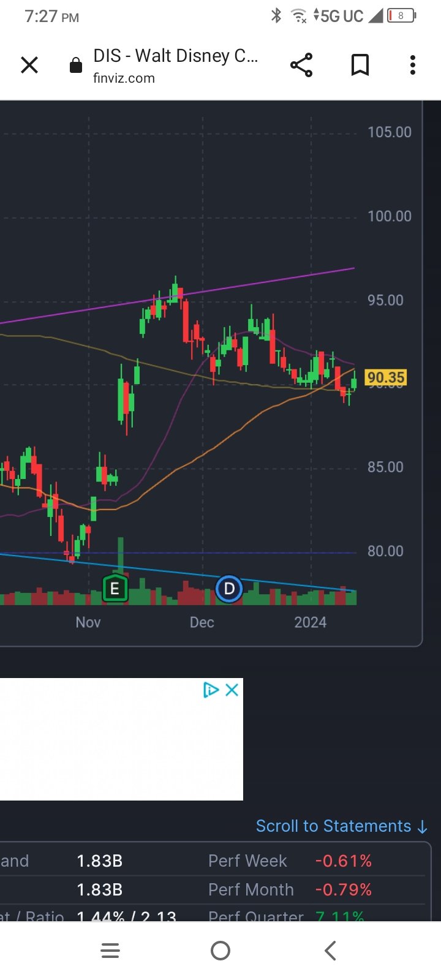Tap the Dec date axis label
Screen dimensions: 441x980
click(202, 622)
